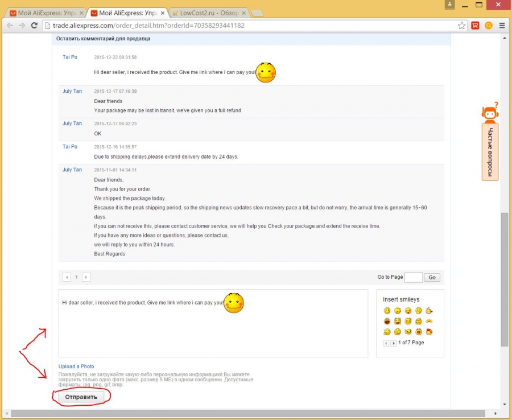512x420 pixels.
Task: Insert the open-mouth laughing smiley
Action: click(x=387, y=322)
